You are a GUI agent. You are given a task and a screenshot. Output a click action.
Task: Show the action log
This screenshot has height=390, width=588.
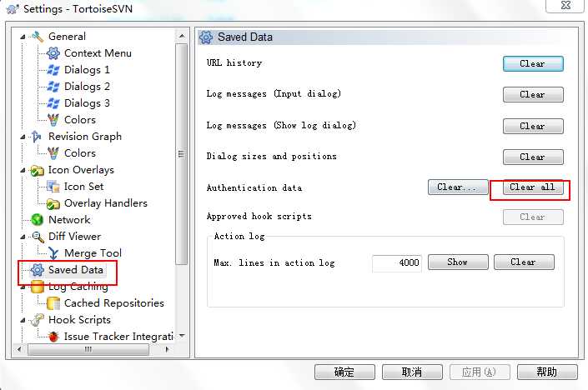tap(458, 262)
